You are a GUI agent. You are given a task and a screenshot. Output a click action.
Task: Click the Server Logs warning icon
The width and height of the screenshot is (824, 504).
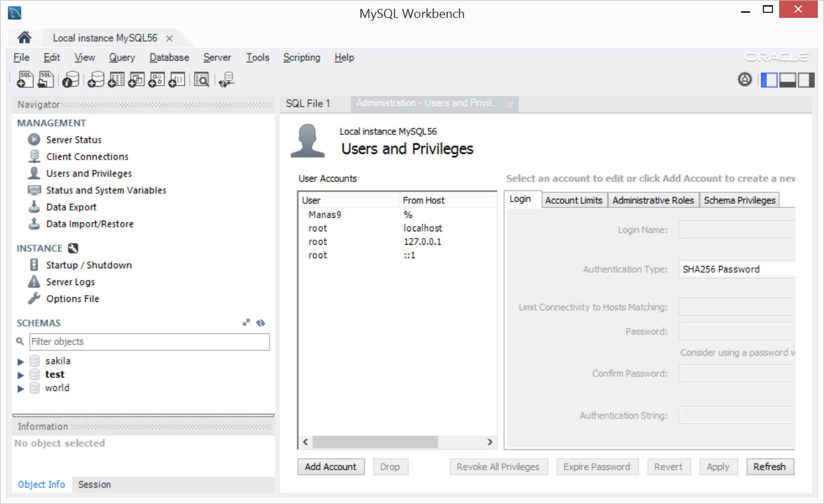coord(34,281)
